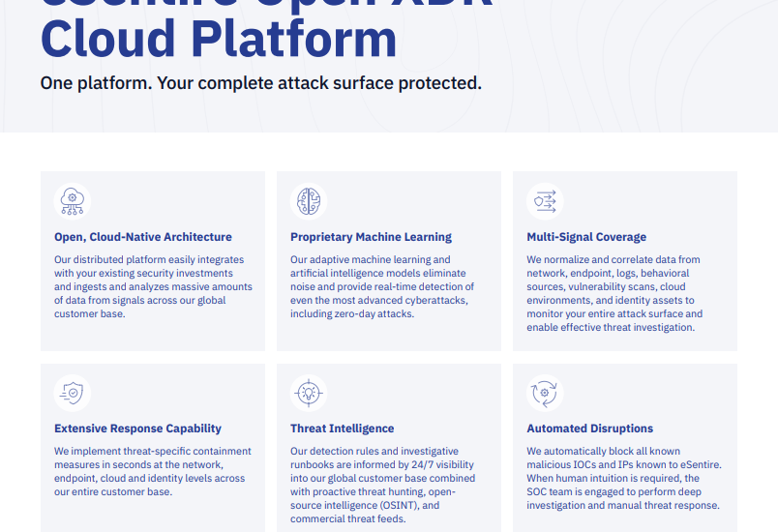This screenshot has width=778, height=532.
Task: Select the Threat Intelligence heading
Action: point(343,429)
